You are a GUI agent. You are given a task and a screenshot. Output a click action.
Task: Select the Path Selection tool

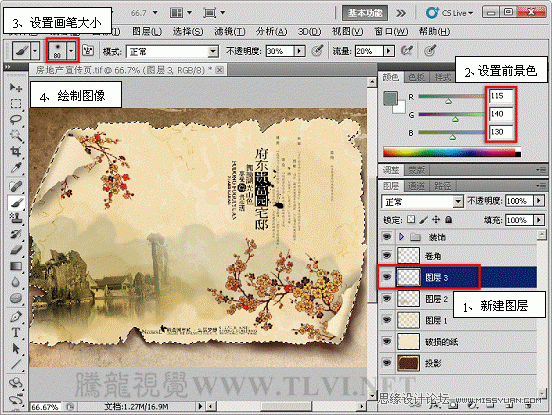tap(15, 348)
